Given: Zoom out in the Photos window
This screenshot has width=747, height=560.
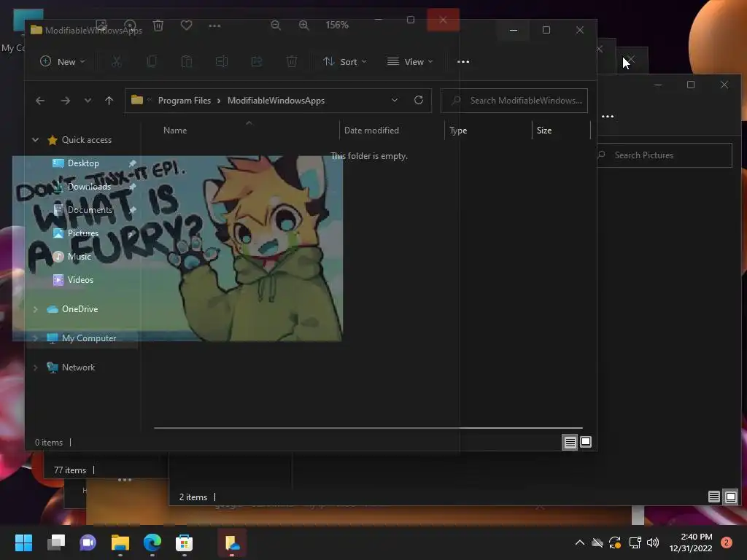Looking at the screenshot, I should coord(275,25).
